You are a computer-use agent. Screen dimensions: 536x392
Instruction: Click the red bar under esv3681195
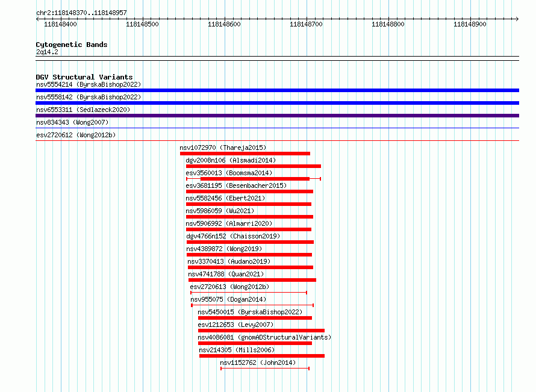coord(249,191)
